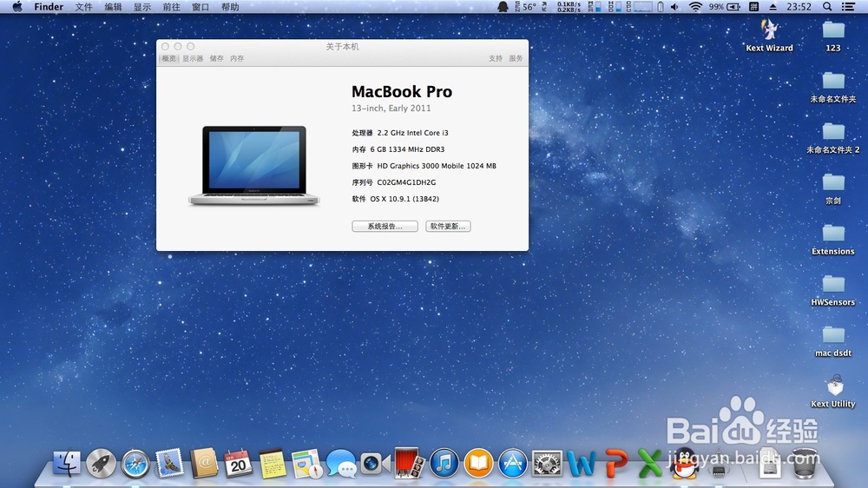The height and width of the screenshot is (488, 868).
Task: Open the 前往 menu
Action: coord(172,7)
